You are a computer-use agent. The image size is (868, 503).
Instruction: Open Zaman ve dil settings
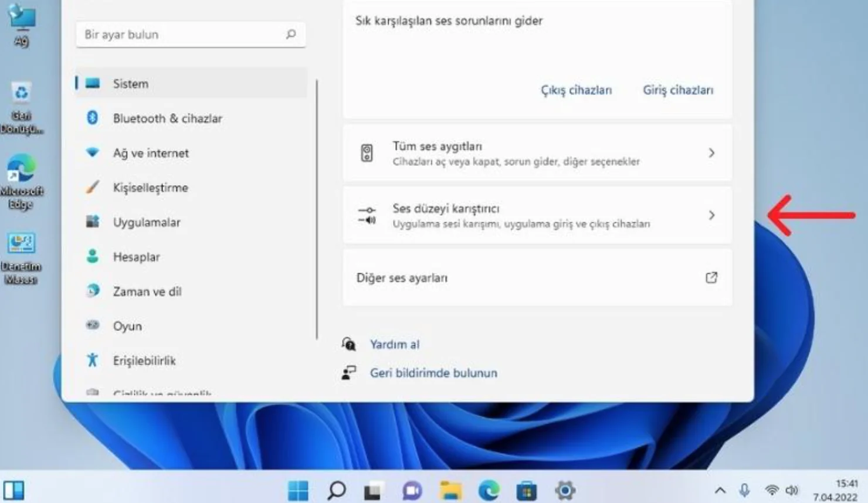click(x=94, y=291)
